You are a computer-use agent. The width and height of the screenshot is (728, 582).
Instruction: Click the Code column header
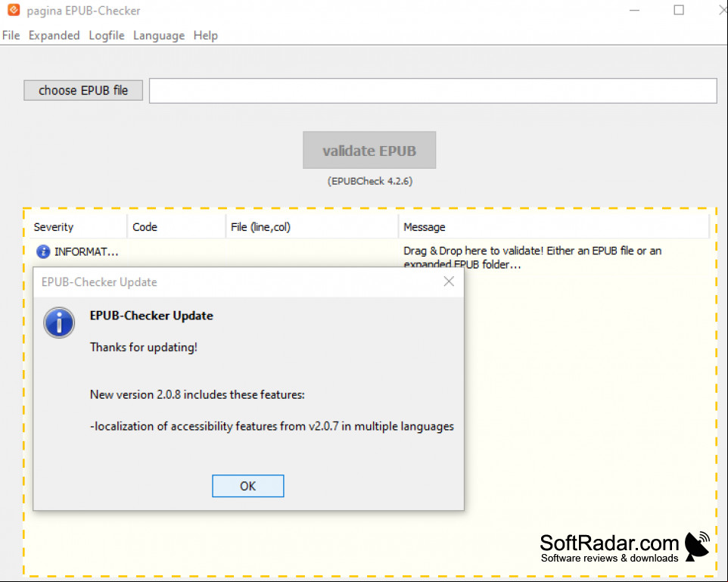point(177,227)
